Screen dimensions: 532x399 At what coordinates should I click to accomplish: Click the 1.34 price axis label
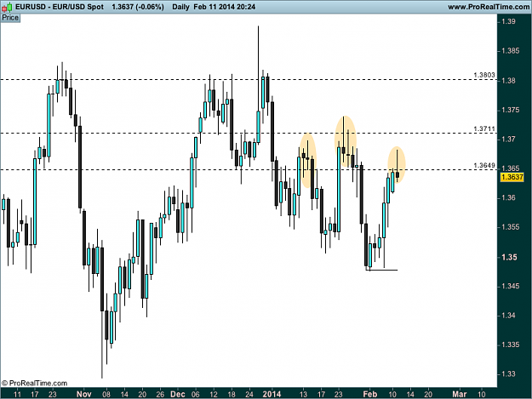point(508,316)
